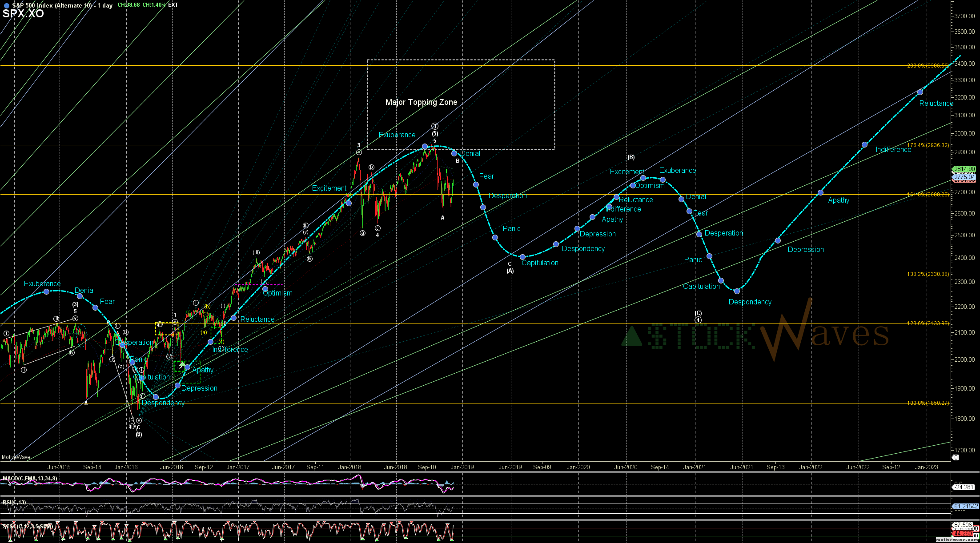Click the 3000.00 price axis label
The height and width of the screenshot is (543, 980).
pyautogui.click(x=964, y=133)
